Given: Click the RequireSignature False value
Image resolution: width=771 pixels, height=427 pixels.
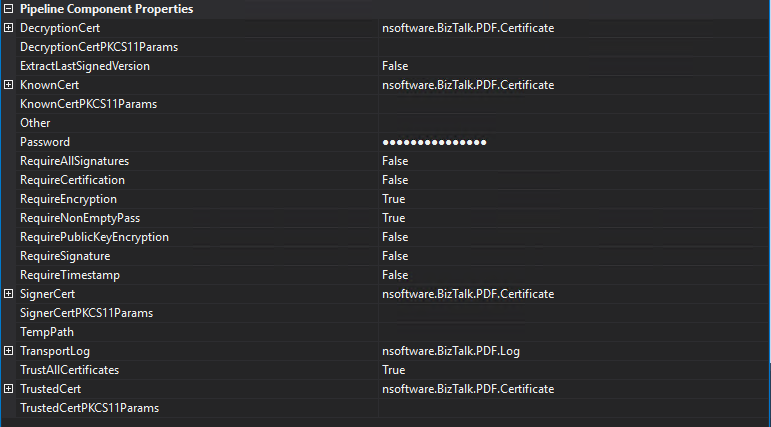Looking at the screenshot, I should 395,256.
